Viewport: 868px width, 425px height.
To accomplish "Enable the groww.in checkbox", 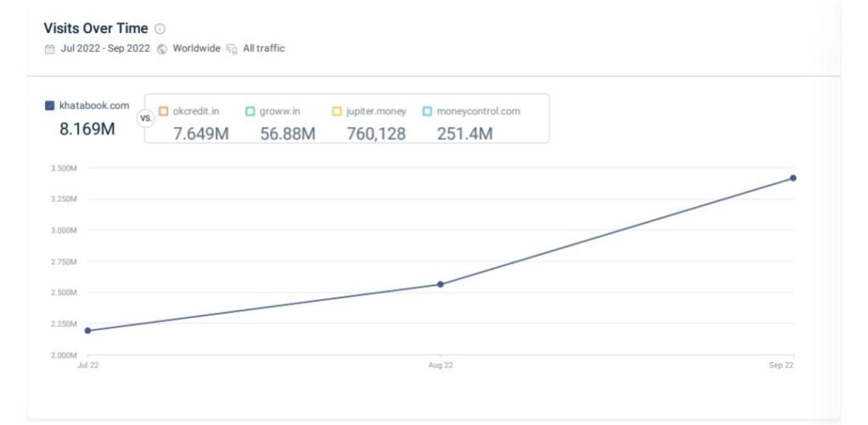I will coord(250,111).
